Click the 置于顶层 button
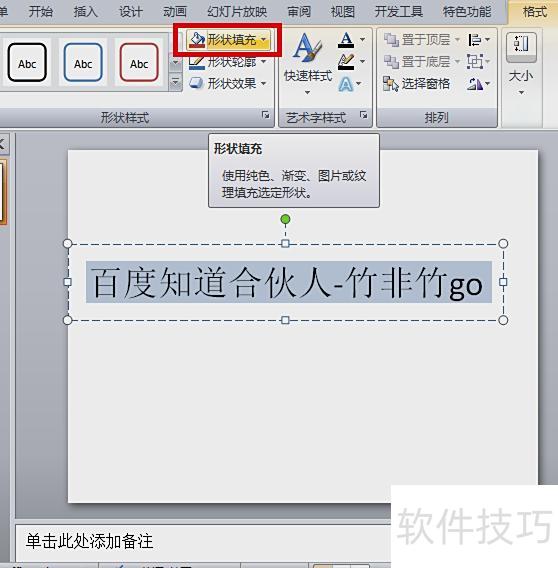 click(417, 39)
